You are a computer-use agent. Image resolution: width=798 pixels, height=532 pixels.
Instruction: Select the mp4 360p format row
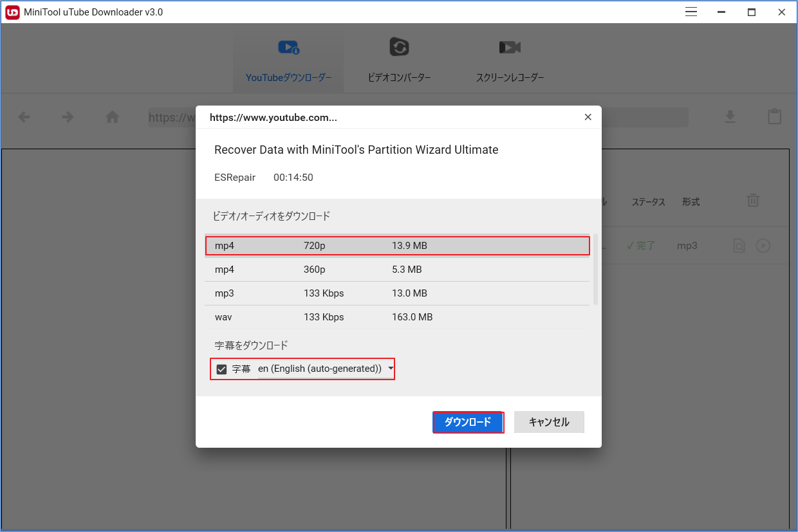[399, 270]
